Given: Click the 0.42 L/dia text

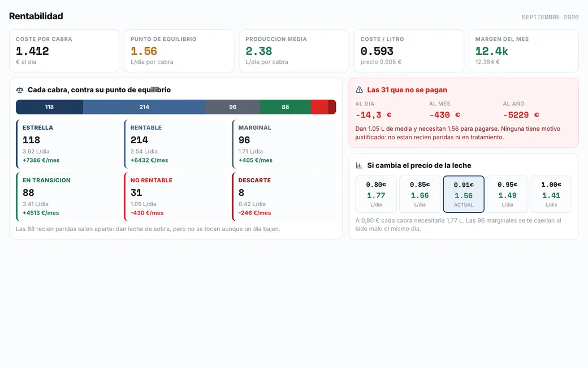Looking at the screenshot, I should tap(252, 204).
